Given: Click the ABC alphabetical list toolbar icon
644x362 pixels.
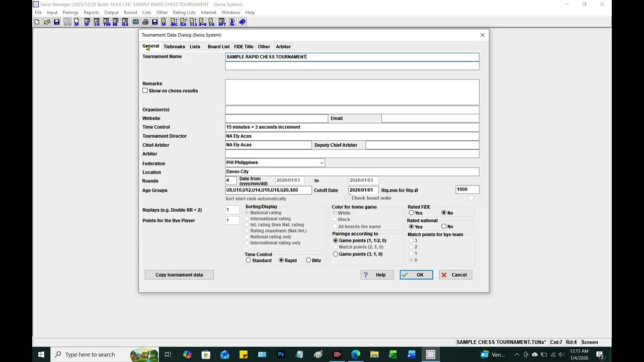Looking at the screenshot, I should tap(174, 22).
